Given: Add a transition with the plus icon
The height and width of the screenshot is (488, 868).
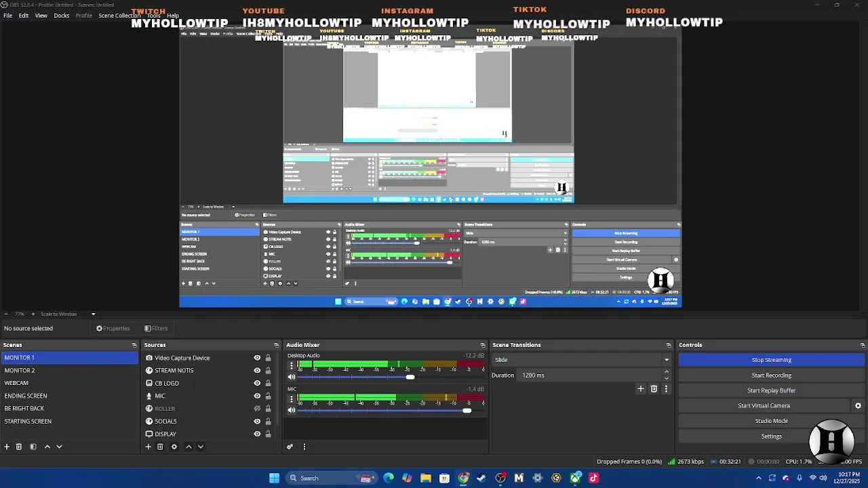Looking at the screenshot, I should click(x=640, y=389).
